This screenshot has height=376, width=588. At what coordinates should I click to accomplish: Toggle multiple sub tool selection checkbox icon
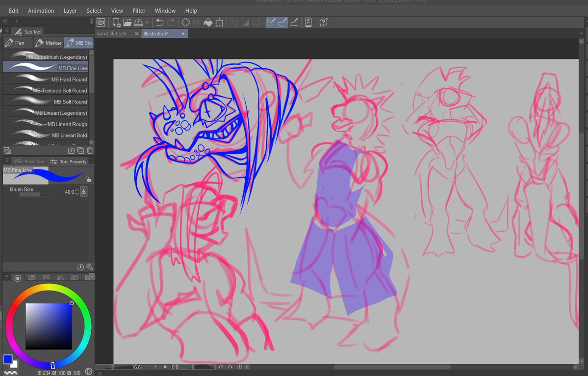[7, 151]
